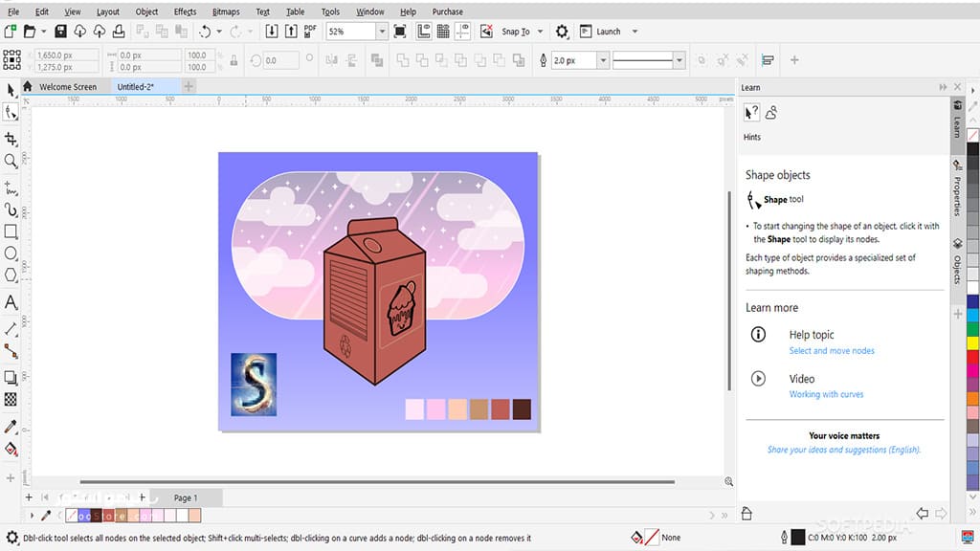Select the Rectangle tool

click(11, 231)
